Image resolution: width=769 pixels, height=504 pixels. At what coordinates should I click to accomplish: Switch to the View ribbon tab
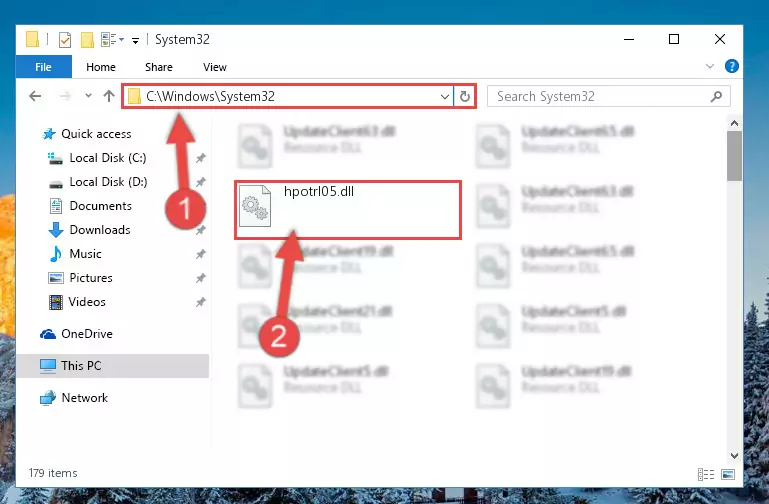[x=214, y=67]
